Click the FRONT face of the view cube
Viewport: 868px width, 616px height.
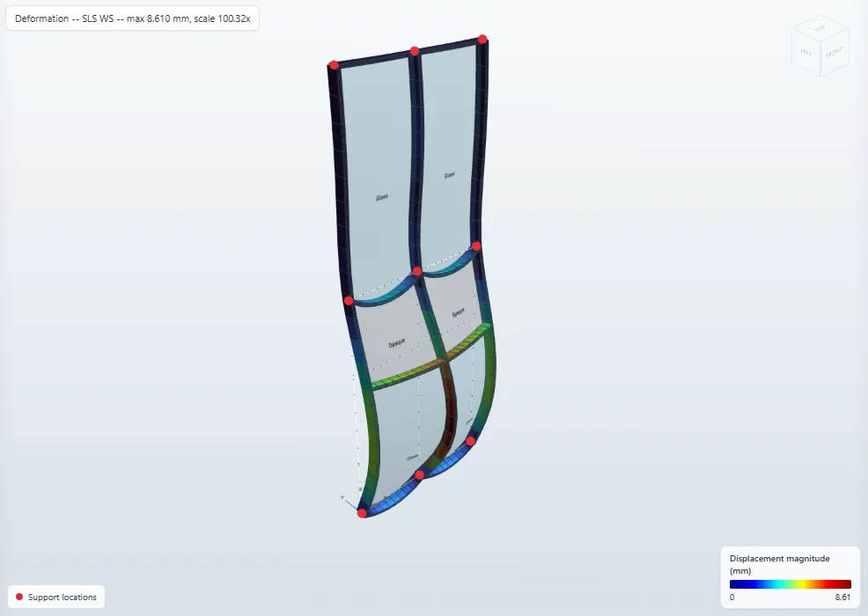(835, 53)
